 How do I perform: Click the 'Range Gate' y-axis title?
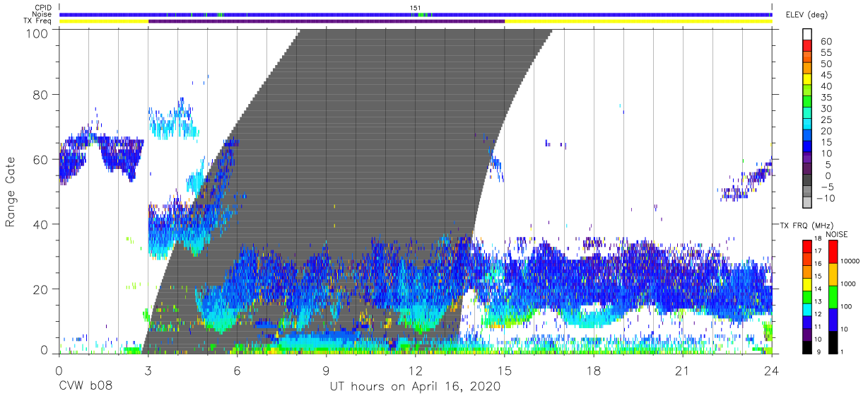click(11, 192)
